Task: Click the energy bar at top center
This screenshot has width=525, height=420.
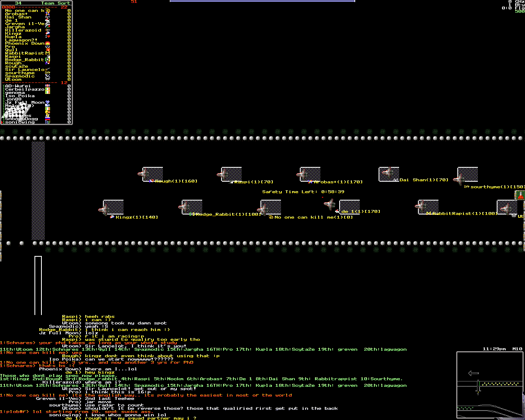Action: pos(262,1)
